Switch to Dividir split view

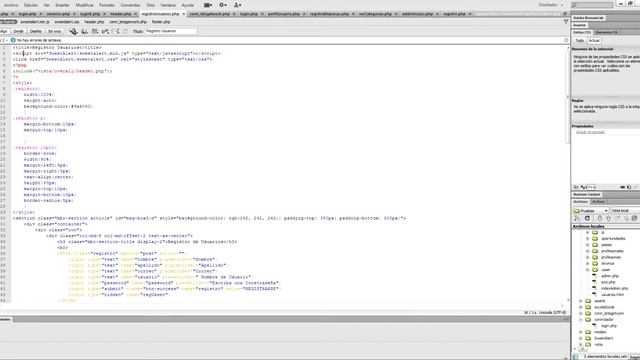(18, 31)
